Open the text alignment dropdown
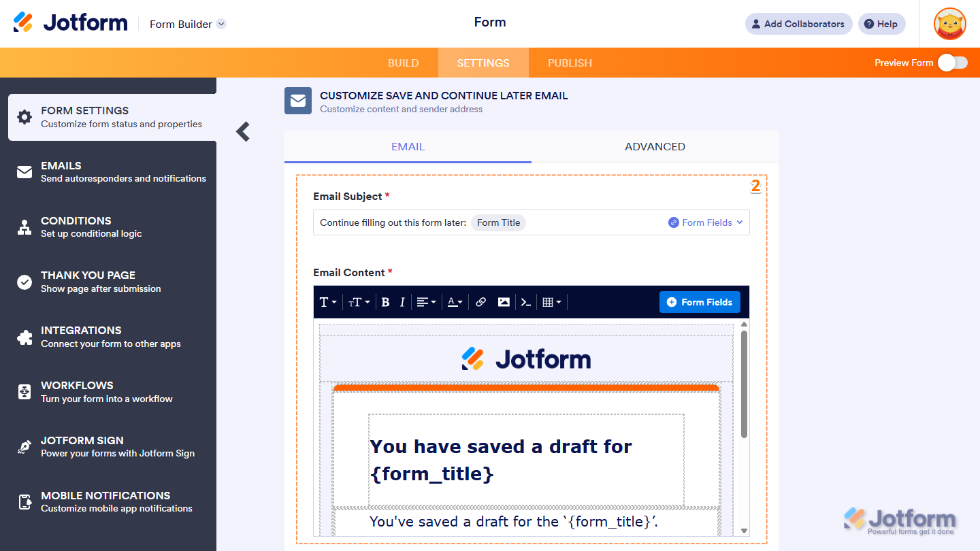This screenshot has width=980, height=551. (426, 301)
